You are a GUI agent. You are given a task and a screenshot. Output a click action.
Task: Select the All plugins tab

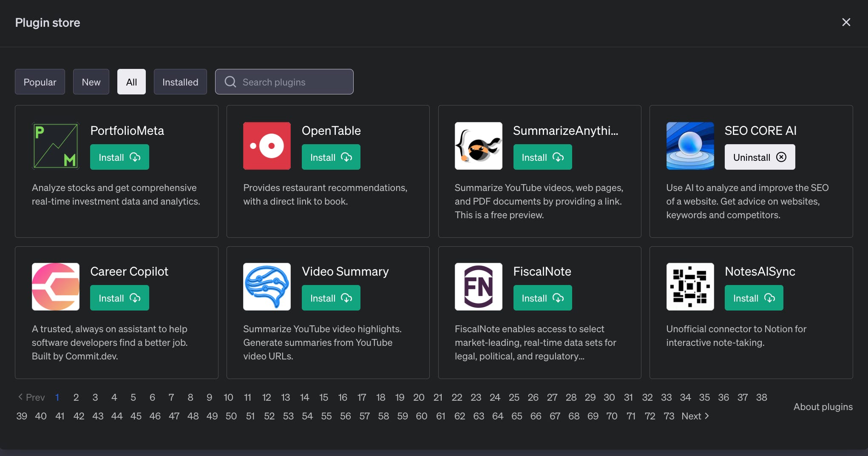tap(131, 82)
